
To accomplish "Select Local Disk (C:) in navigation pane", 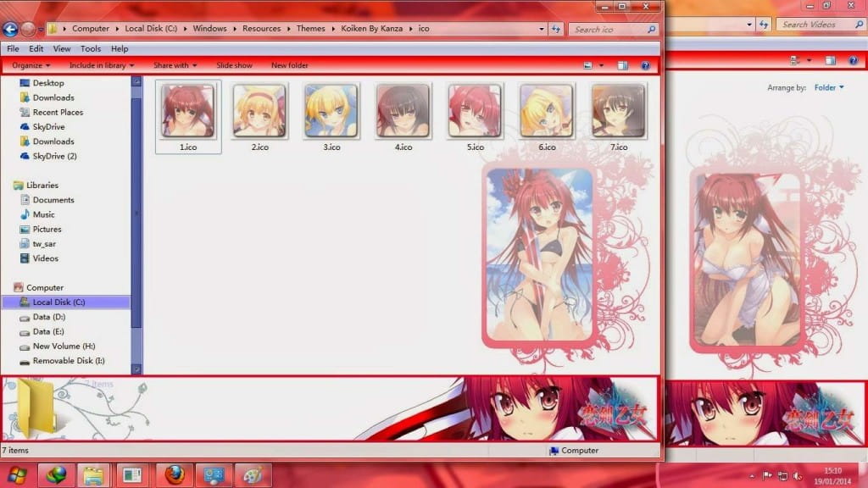I will pos(66,302).
